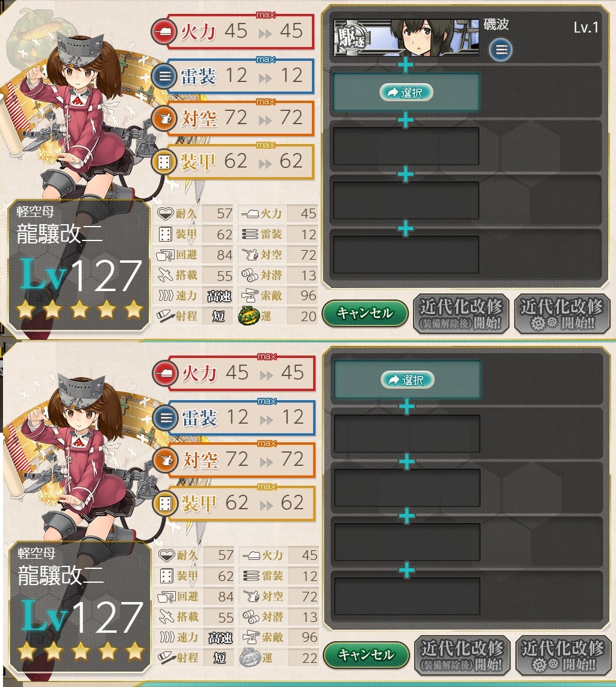This screenshot has width=616, height=687.
Task: Start 近代化改修 with gear icons, bottom panel
Action: 564,656
